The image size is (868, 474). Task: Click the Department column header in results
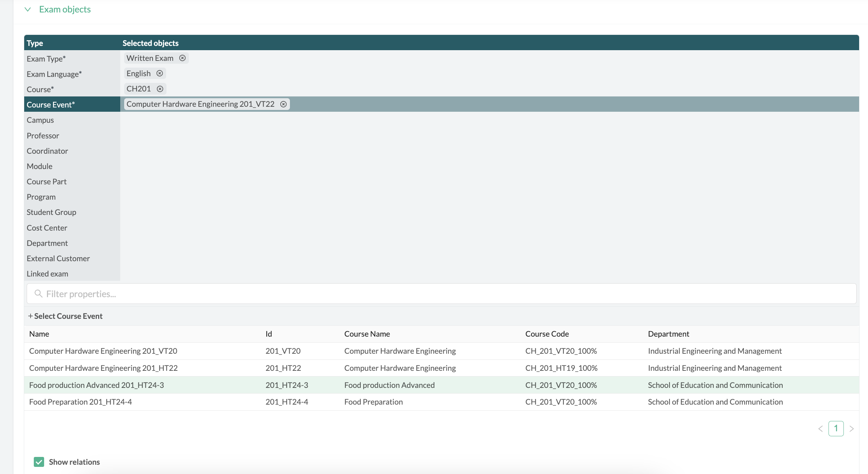669,334
